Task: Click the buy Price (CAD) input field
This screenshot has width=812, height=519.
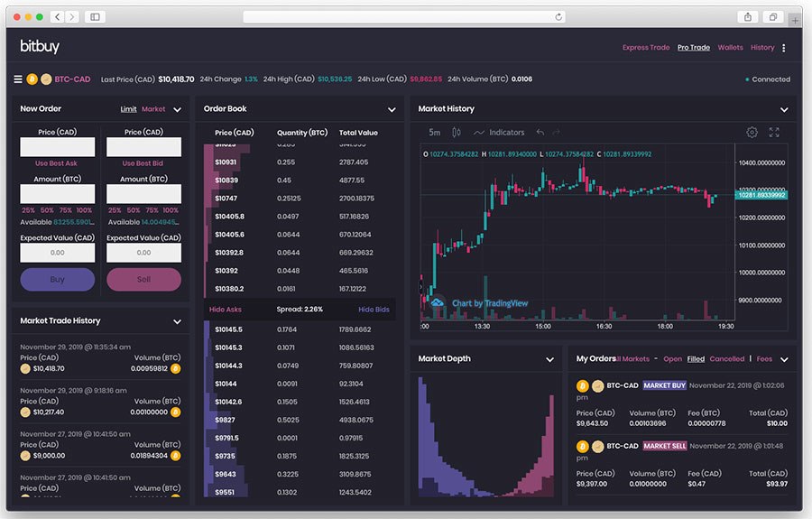Action: (x=58, y=147)
